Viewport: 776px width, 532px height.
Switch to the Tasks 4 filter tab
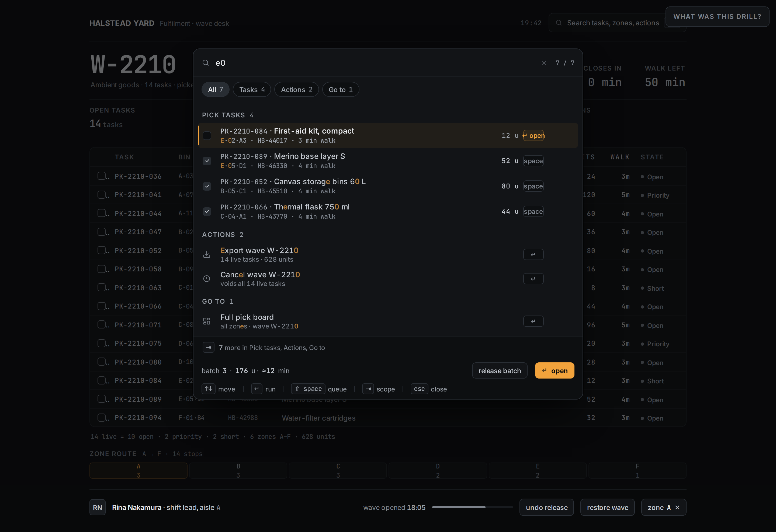point(252,89)
